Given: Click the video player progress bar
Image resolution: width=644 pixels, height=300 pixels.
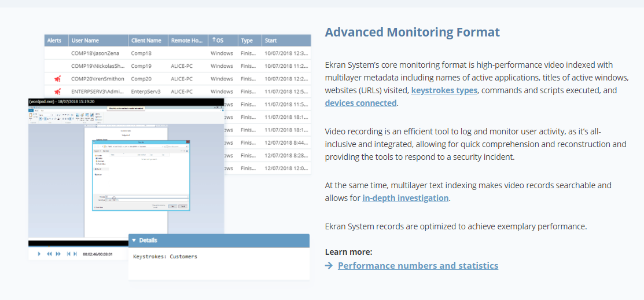Looking at the screenshot, I should tap(78, 244).
